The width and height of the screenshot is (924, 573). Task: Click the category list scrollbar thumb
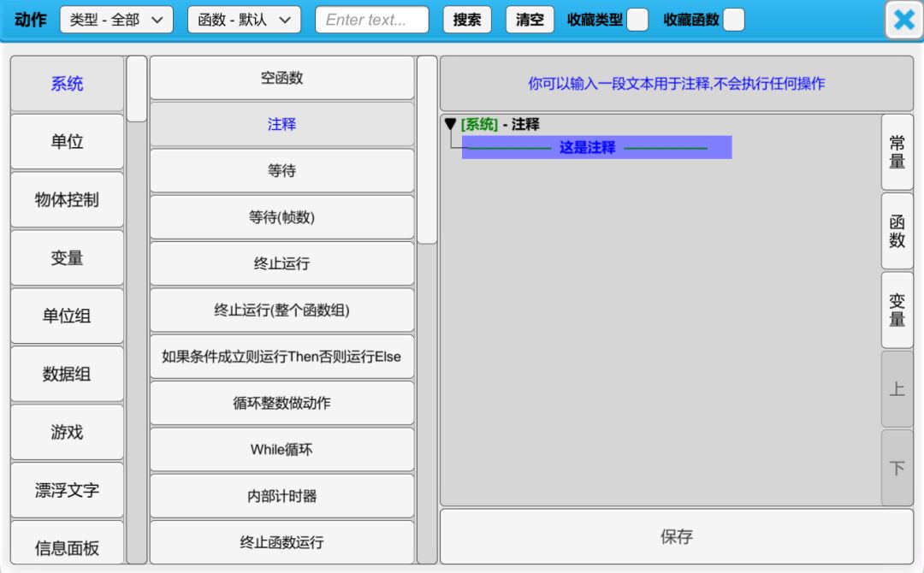click(137, 89)
